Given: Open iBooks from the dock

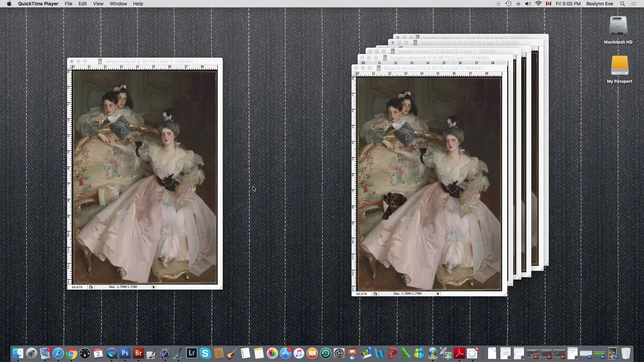Looking at the screenshot, I should [312, 353].
